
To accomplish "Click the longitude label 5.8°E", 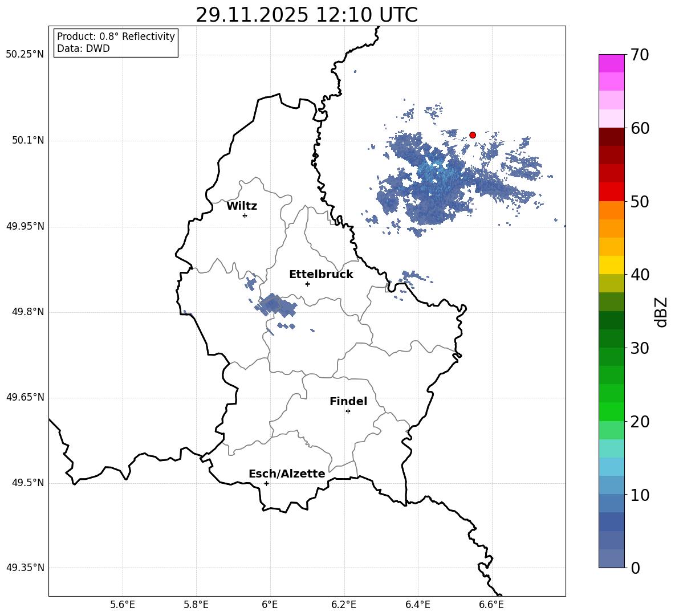I will [196, 605].
